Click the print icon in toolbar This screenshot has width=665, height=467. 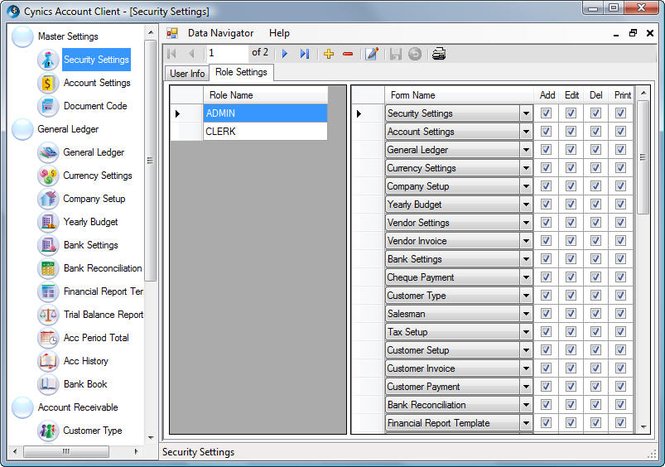coord(439,54)
